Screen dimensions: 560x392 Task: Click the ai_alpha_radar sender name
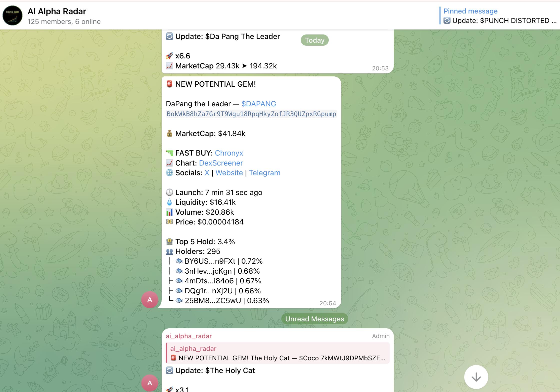(189, 336)
